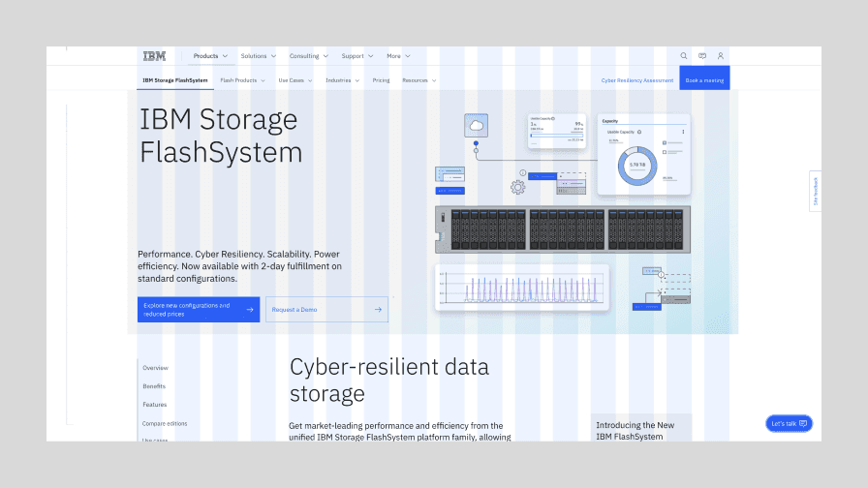Click Book a meeting button

click(704, 80)
